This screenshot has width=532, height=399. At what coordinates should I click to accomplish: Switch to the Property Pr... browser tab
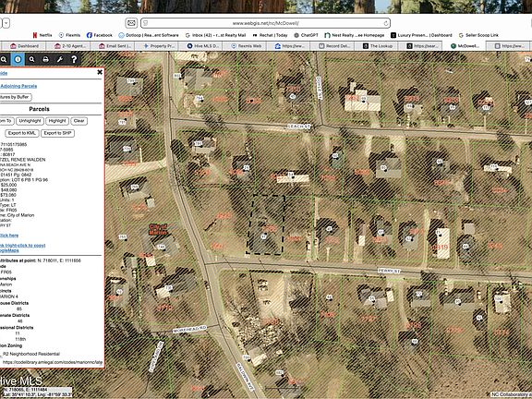point(158,46)
